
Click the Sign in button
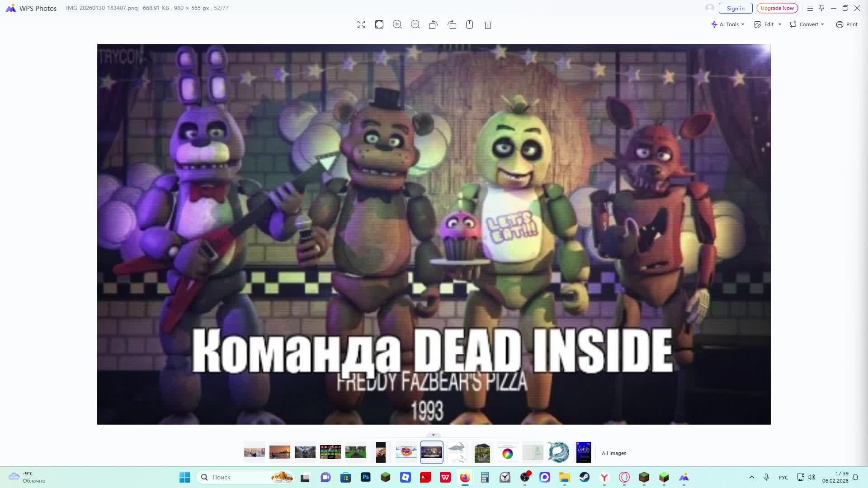736,8
